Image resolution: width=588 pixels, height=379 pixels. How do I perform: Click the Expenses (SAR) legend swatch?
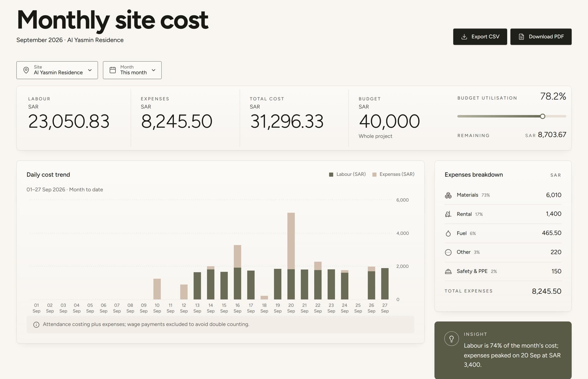[374, 174]
